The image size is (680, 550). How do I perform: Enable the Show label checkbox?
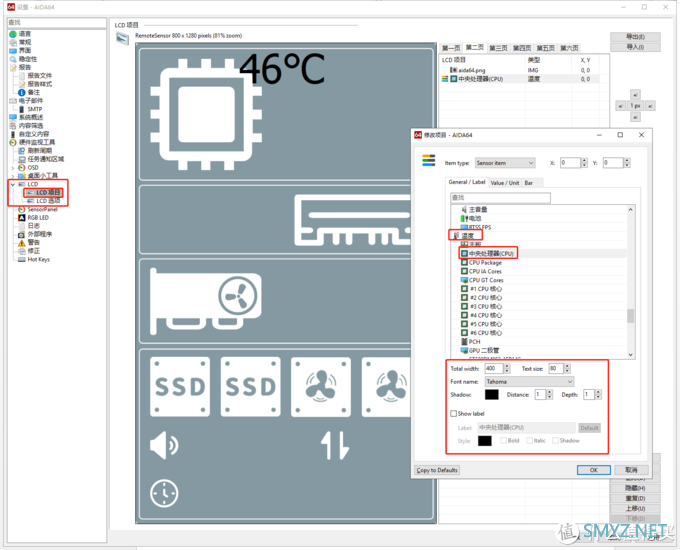[x=454, y=414]
